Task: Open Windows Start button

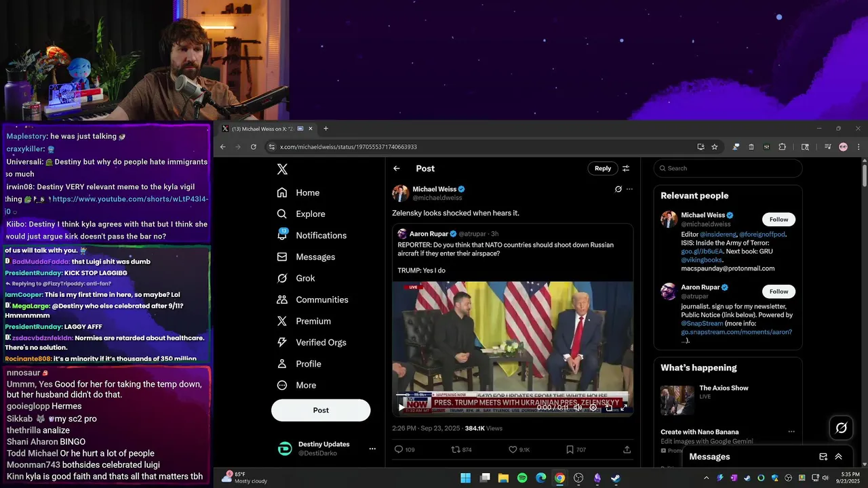Action: 466,478
